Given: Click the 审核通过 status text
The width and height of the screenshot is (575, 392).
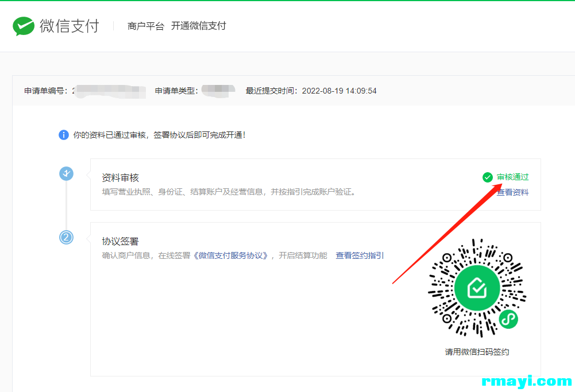Looking at the screenshot, I should (512, 177).
